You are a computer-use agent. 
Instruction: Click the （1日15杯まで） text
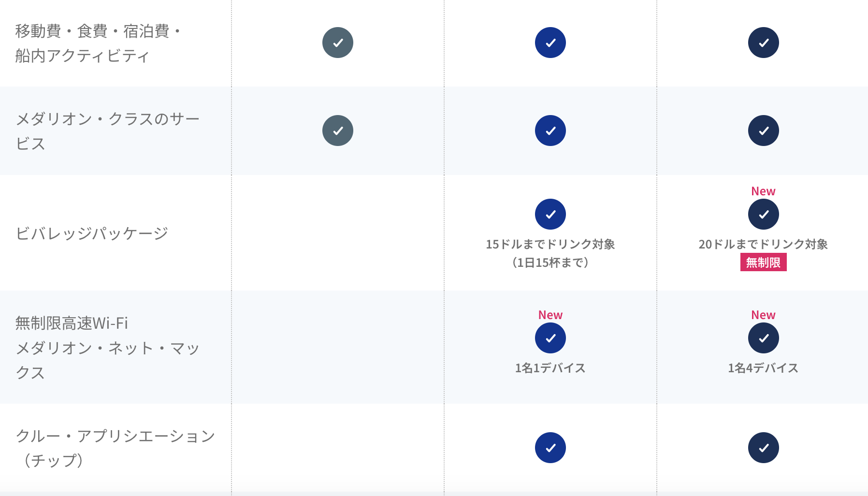(x=550, y=263)
